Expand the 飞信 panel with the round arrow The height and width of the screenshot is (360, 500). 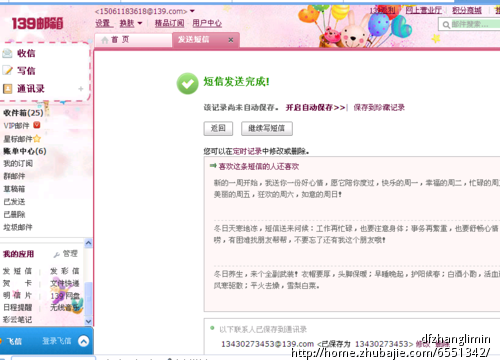coord(83,341)
